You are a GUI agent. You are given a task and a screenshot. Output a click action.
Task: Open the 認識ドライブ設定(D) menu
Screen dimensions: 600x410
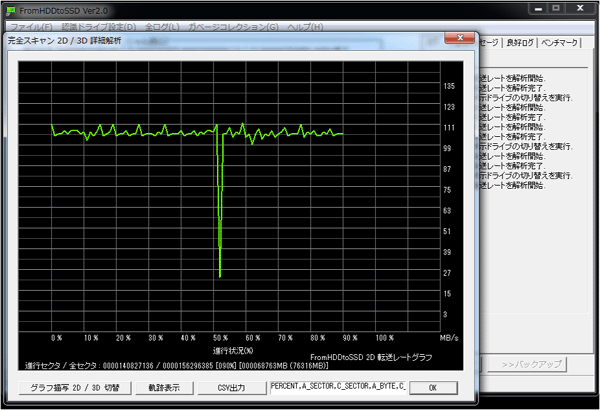pos(98,27)
